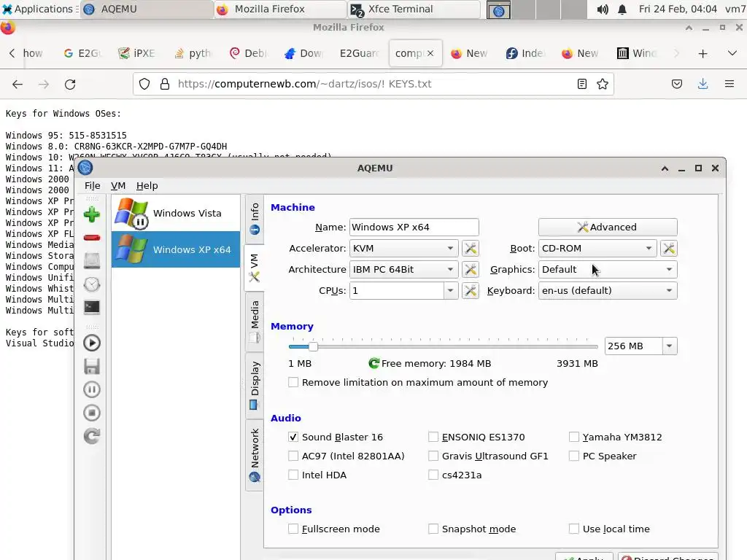Switch to the Network side tab
The image size is (747, 560).
pyautogui.click(x=255, y=455)
